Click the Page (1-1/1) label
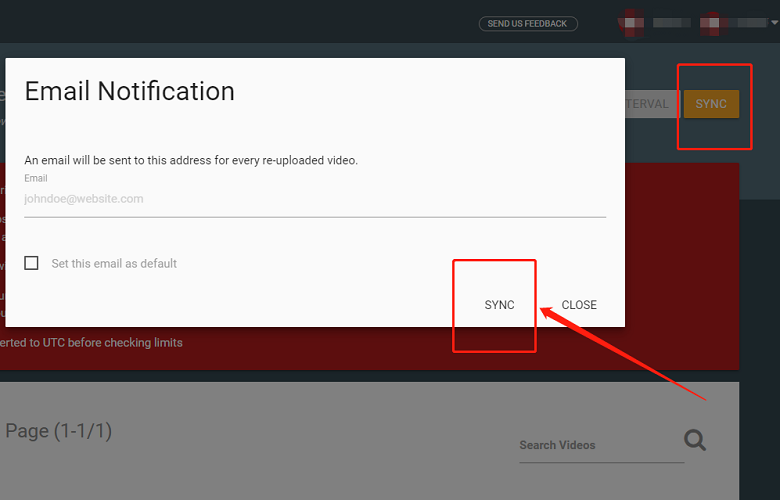 click(58, 430)
